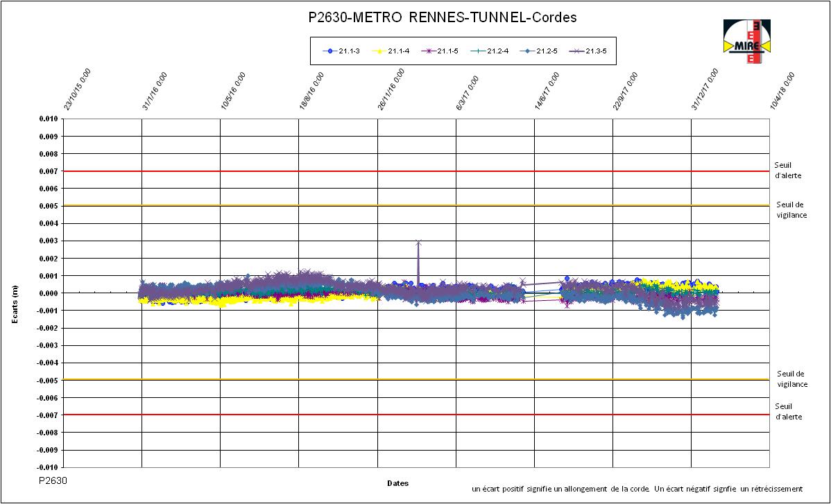Select the yellow vigilance line at 0.005

(x=416, y=205)
